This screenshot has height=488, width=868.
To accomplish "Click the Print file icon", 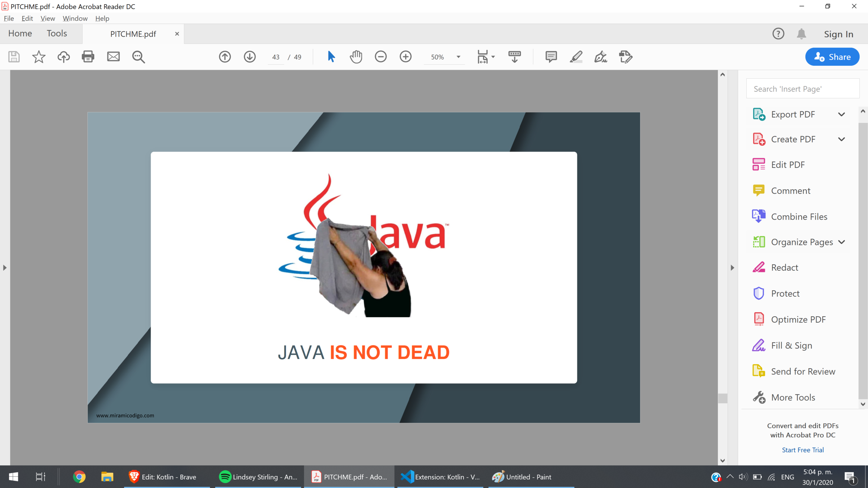I will [88, 57].
